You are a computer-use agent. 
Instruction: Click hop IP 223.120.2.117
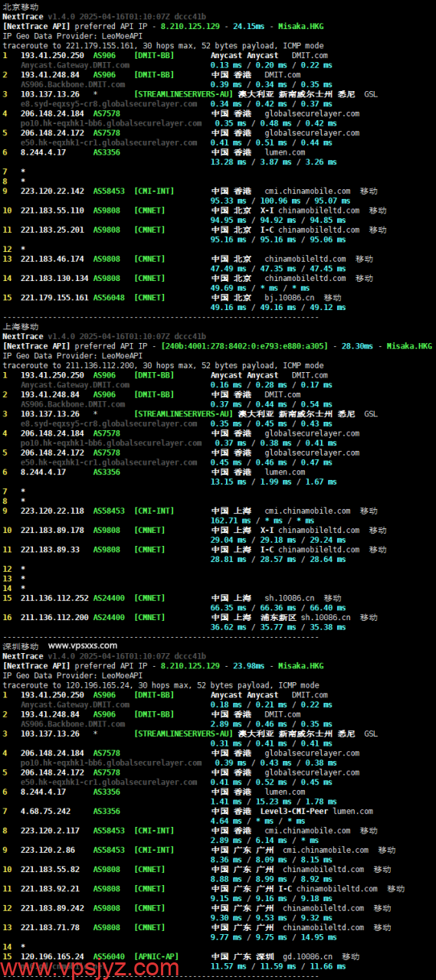tap(50, 830)
